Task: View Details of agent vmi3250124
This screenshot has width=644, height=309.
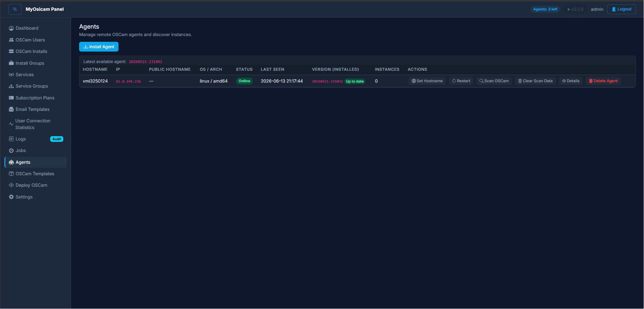Action: (x=571, y=81)
